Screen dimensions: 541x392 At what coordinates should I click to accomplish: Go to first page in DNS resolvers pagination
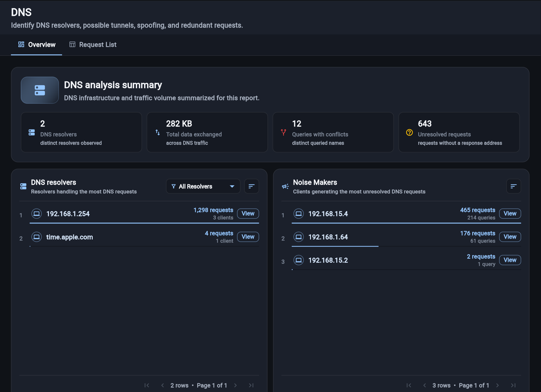tap(147, 385)
